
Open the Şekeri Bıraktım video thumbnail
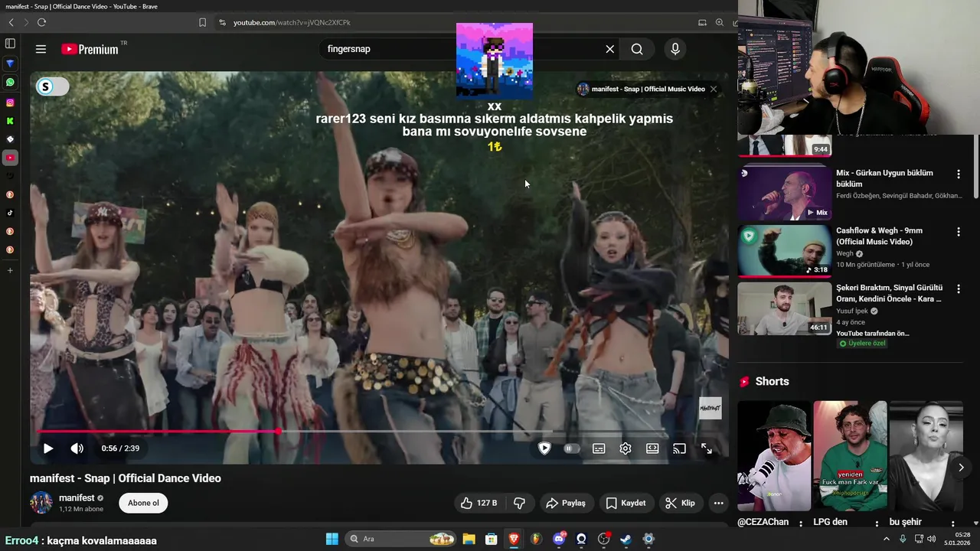coord(785,308)
